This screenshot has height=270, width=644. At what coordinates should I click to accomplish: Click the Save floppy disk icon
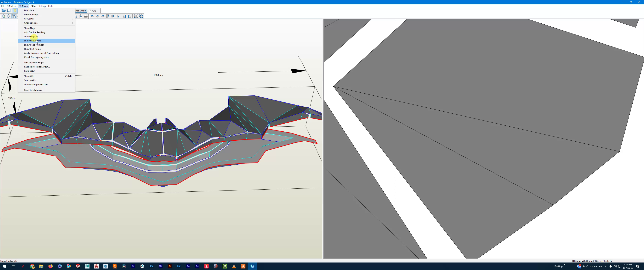(9, 11)
